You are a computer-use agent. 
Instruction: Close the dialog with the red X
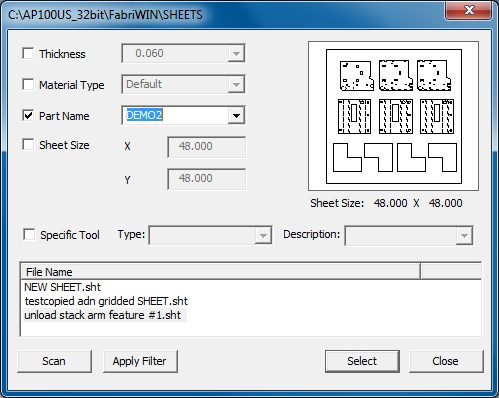pyautogui.click(x=469, y=10)
